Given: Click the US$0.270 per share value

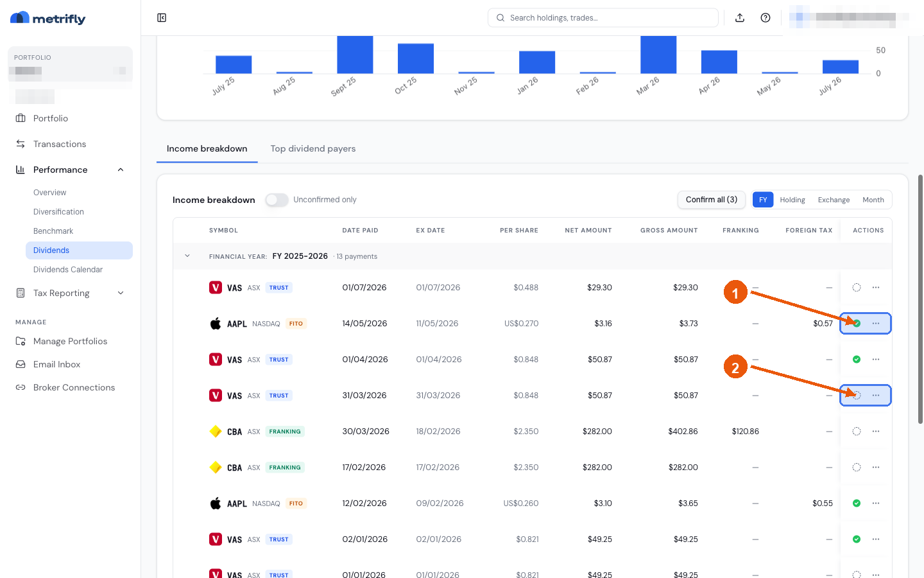Looking at the screenshot, I should coord(521,324).
